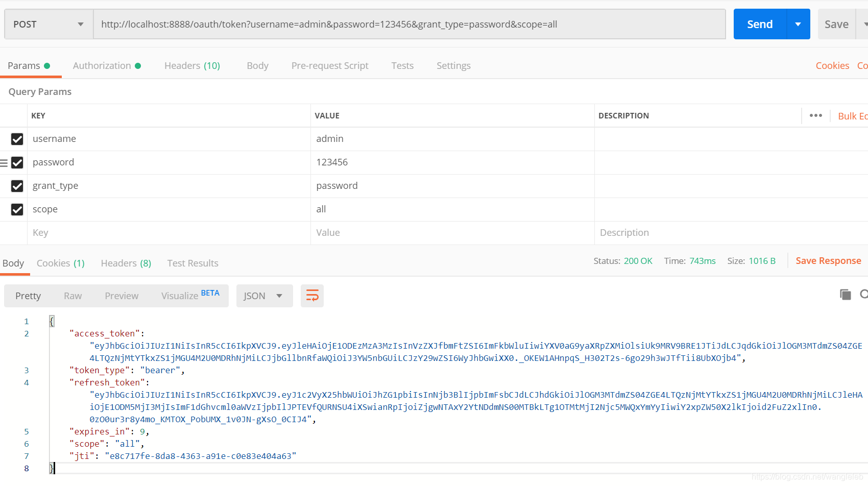
Task: Open the request Headers (10) tab
Action: pos(192,65)
